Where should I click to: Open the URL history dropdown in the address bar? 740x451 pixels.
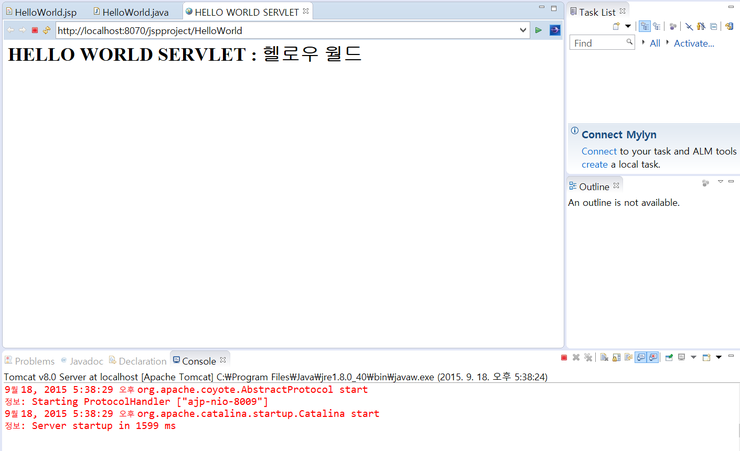click(523, 30)
